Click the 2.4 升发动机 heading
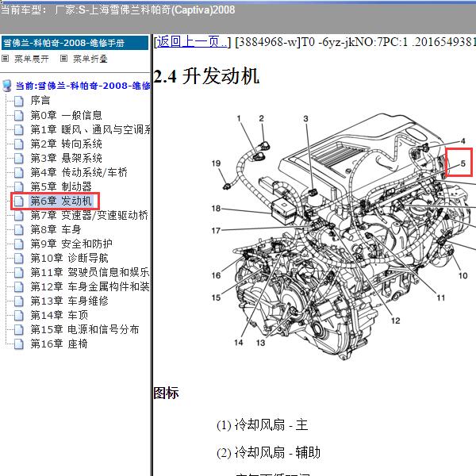The width and height of the screenshot is (476, 476). pyautogui.click(x=206, y=76)
